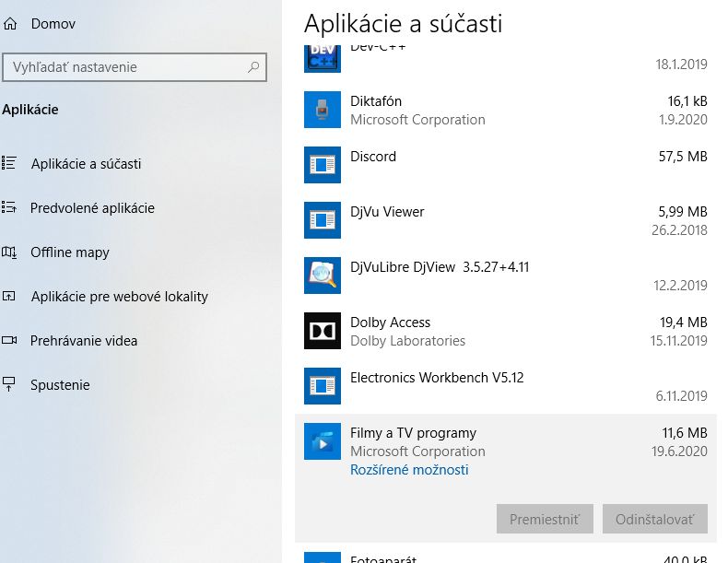The width and height of the screenshot is (728, 563).
Task: Select Aplikácie a súčasti in sidebar
Action: (x=86, y=164)
